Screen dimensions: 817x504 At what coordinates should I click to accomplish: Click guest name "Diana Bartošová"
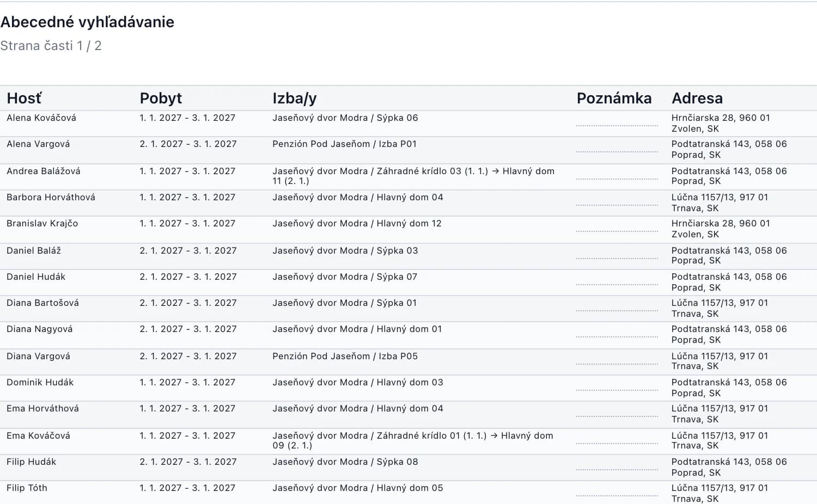pos(42,303)
